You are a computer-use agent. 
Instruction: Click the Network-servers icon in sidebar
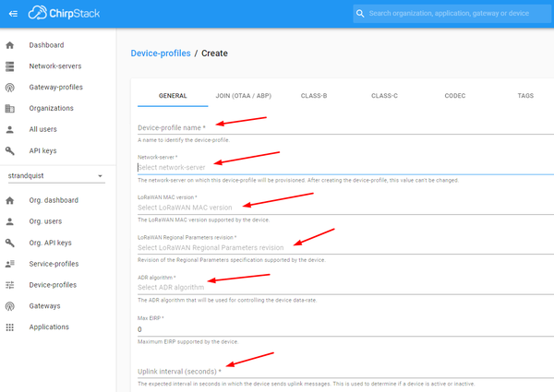[10, 66]
